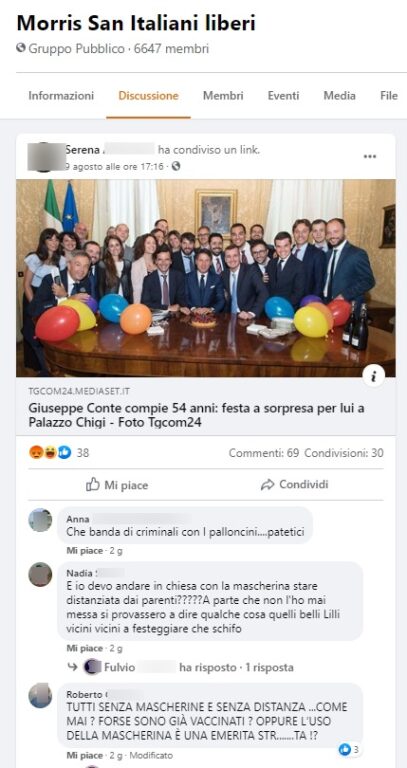
Task: Switch to the Informazioni tab
Action: pos(61,96)
